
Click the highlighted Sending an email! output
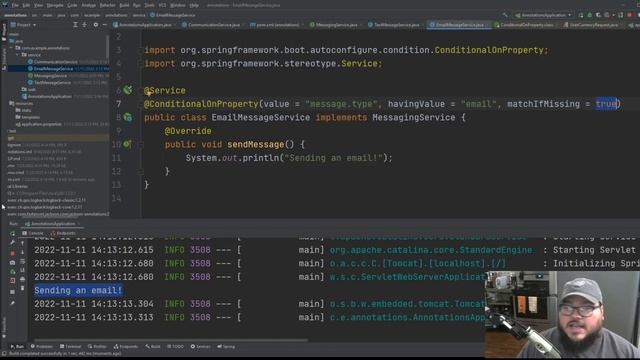pyautogui.click(x=78, y=290)
